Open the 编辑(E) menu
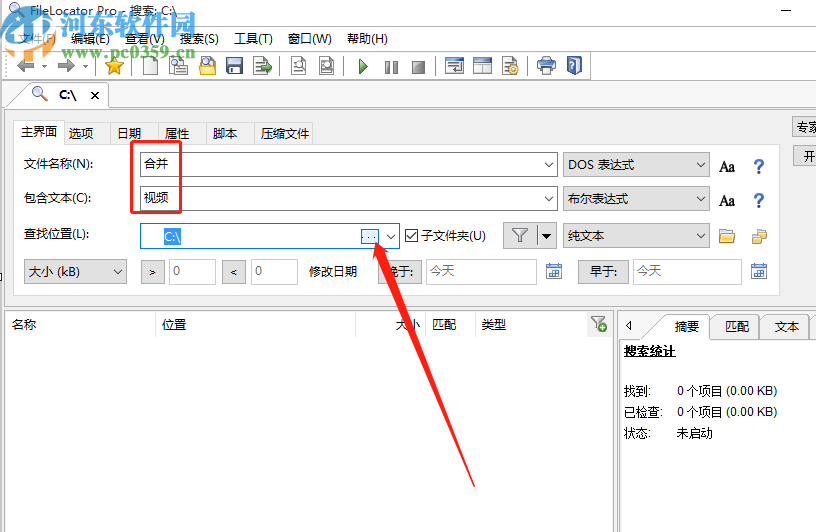This screenshot has height=532, width=816. [x=90, y=39]
